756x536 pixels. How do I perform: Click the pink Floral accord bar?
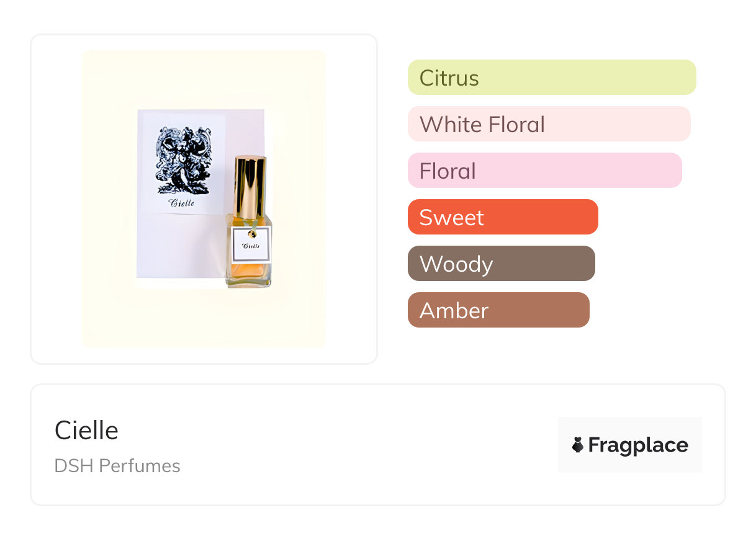[544, 171]
